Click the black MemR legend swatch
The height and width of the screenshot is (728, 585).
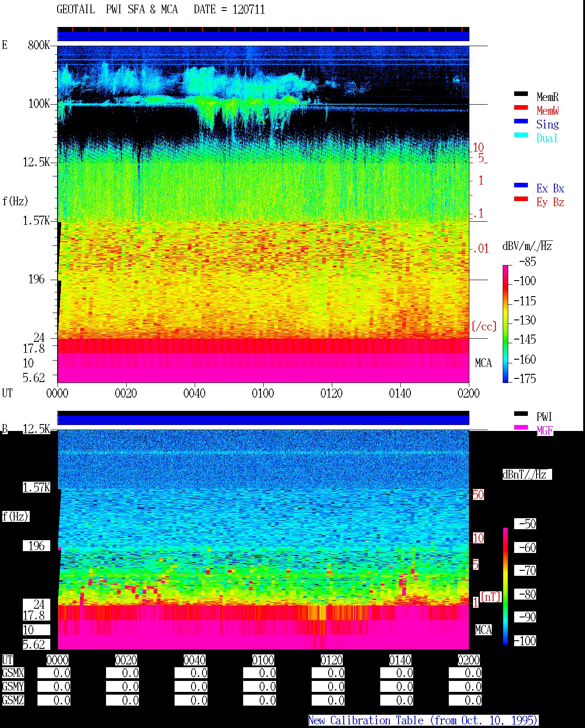(521, 94)
